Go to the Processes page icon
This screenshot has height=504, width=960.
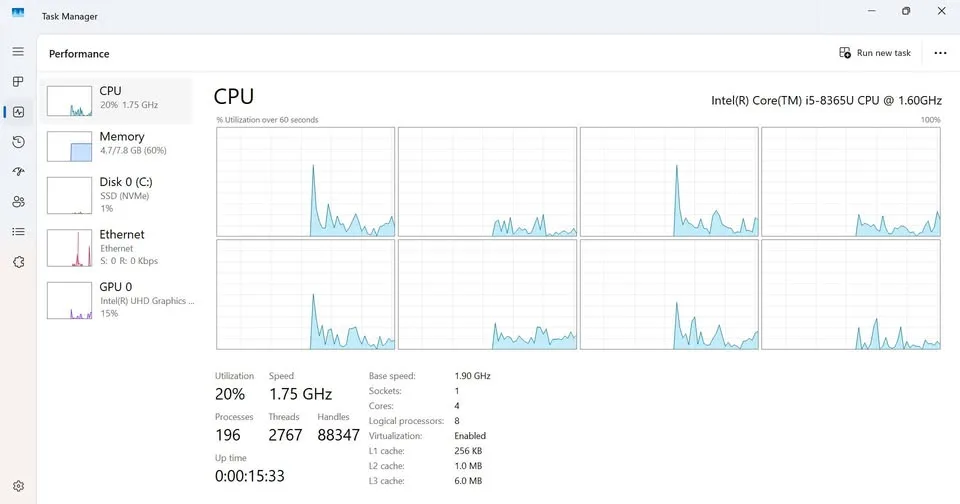[18, 81]
